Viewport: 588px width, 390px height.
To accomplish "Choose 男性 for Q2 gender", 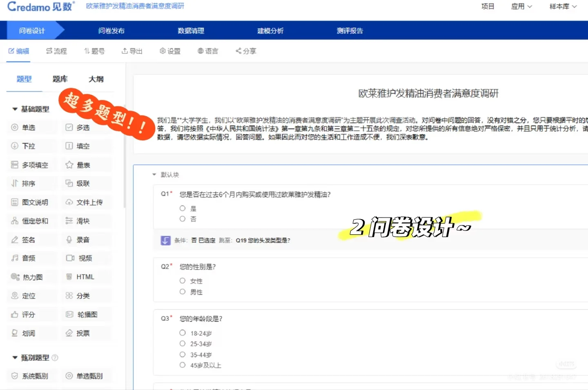I will (183, 292).
